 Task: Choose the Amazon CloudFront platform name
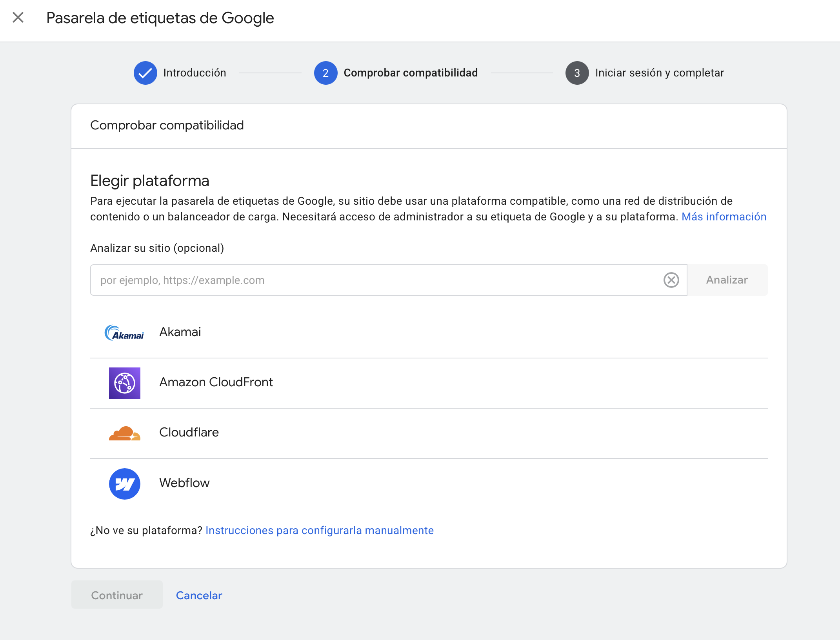click(216, 382)
